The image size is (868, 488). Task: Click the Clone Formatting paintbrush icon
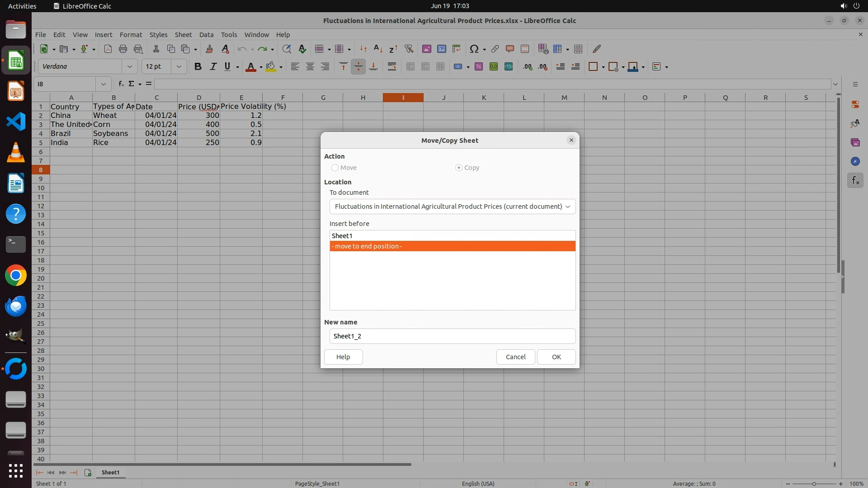pyautogui.click(x=209, y=49)
